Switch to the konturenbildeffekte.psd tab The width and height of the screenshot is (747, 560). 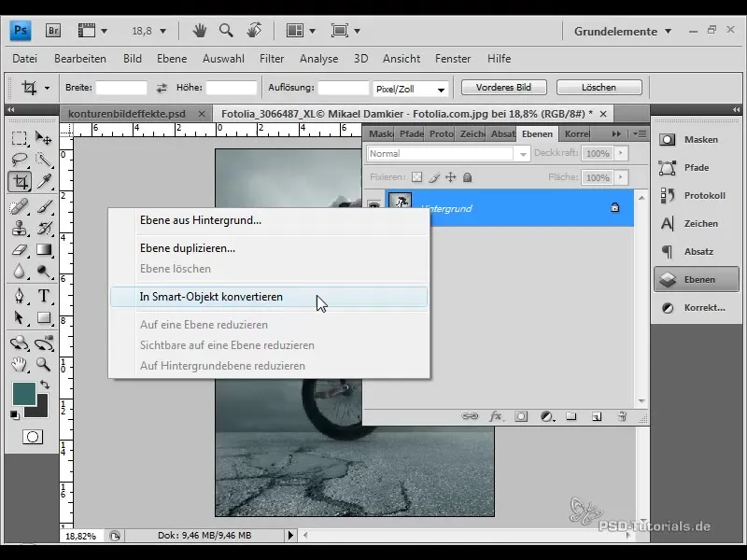click(x=127, y=114)
